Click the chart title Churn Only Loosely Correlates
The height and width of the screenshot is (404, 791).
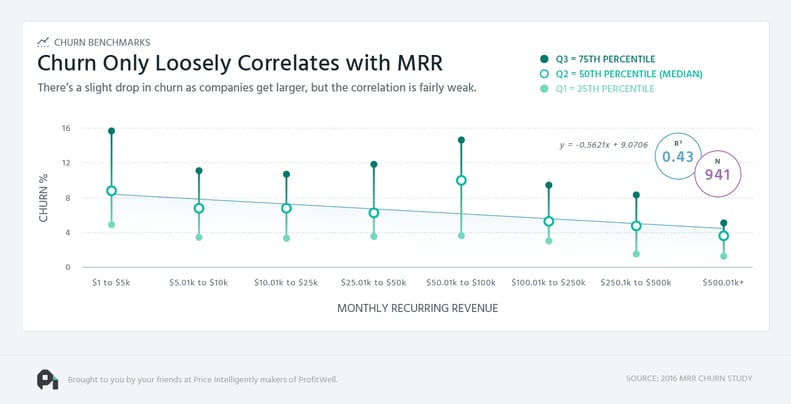(x=240, y=64)
